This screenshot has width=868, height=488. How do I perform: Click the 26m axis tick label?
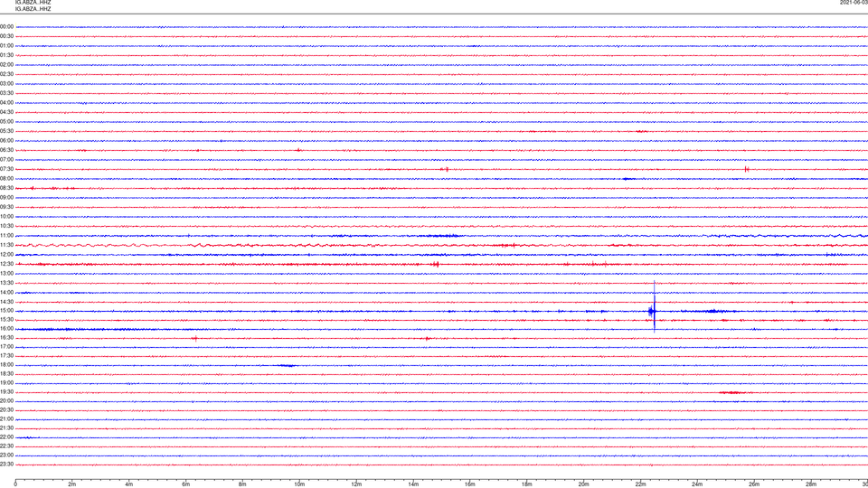754,484
